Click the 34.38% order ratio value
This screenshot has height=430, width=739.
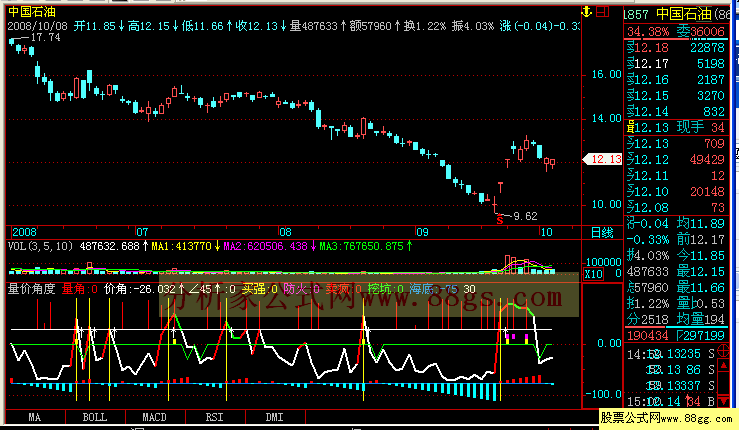pyautogui.click(x=648, y=32)
